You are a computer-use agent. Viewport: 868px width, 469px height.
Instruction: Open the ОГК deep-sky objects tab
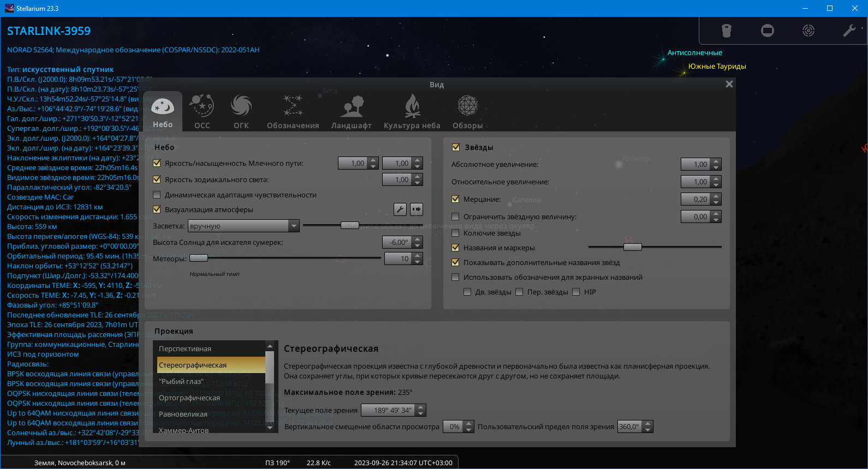pos(241,111)
